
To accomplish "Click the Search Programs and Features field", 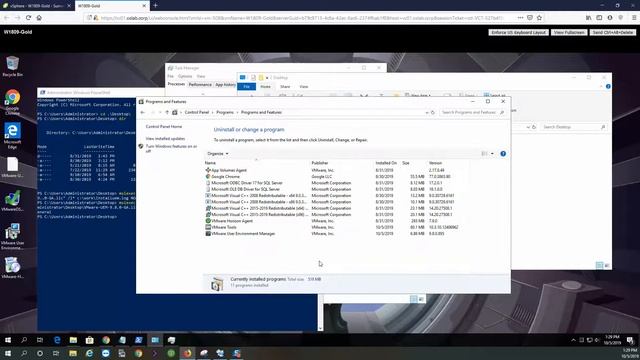I will coord(473,112).
